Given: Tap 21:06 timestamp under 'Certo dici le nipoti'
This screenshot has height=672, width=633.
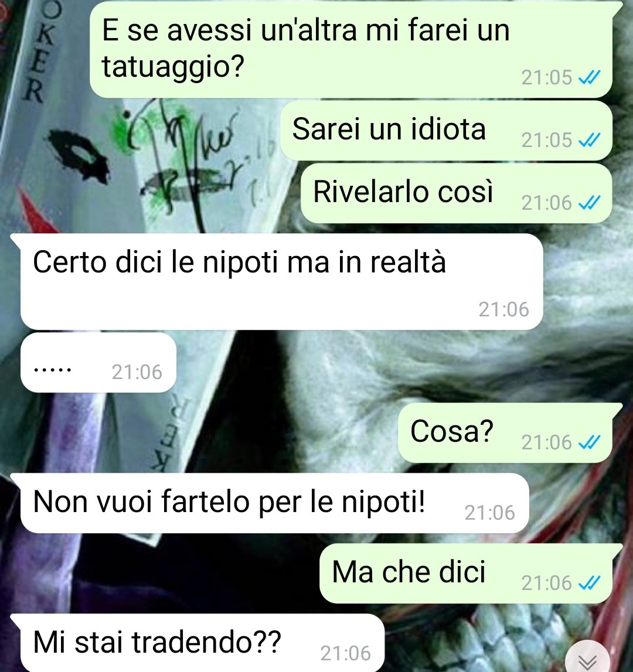Looking at the screenshot, I should (x=504, y=309).
